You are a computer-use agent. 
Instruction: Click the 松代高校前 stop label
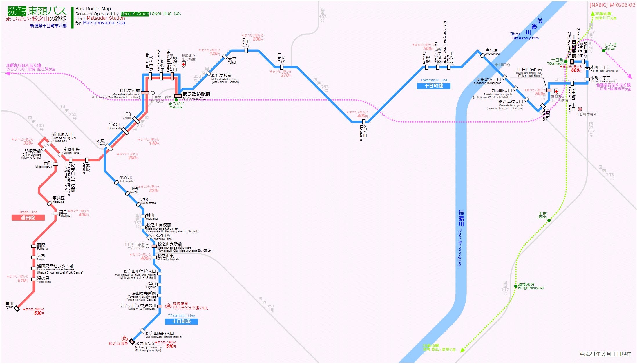tap(221, 75)
